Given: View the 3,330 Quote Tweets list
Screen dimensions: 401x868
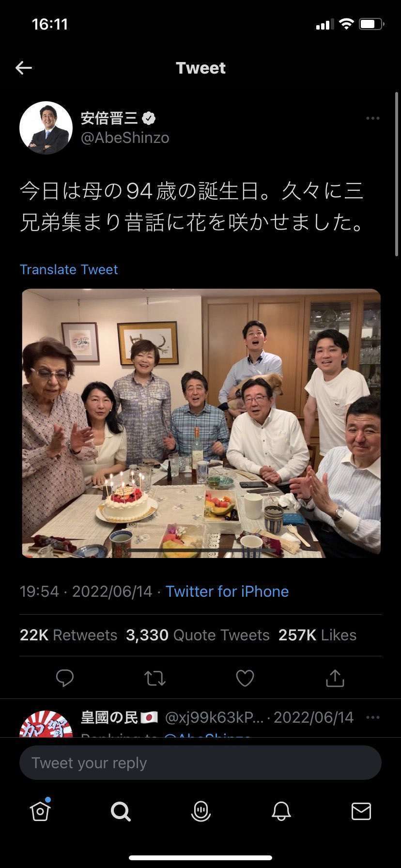Looking at the screenshot, I should (198, 635).
